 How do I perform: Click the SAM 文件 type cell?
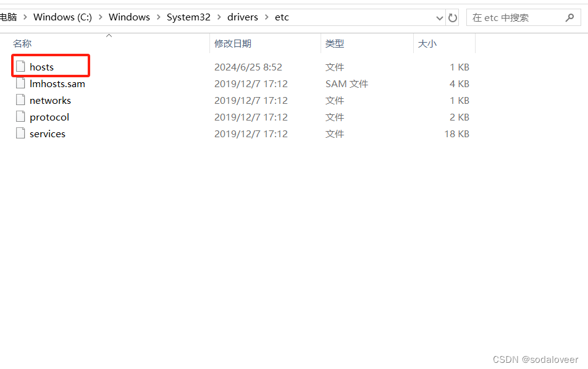tap(347, 83)
